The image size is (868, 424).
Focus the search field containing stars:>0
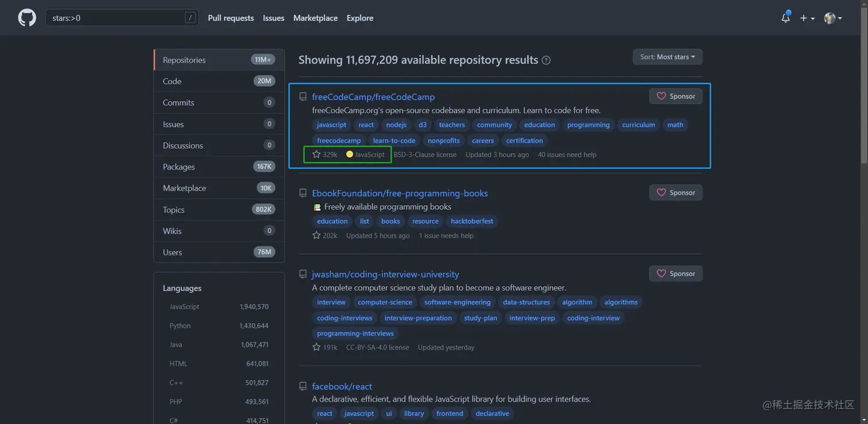tap(122, 18)
